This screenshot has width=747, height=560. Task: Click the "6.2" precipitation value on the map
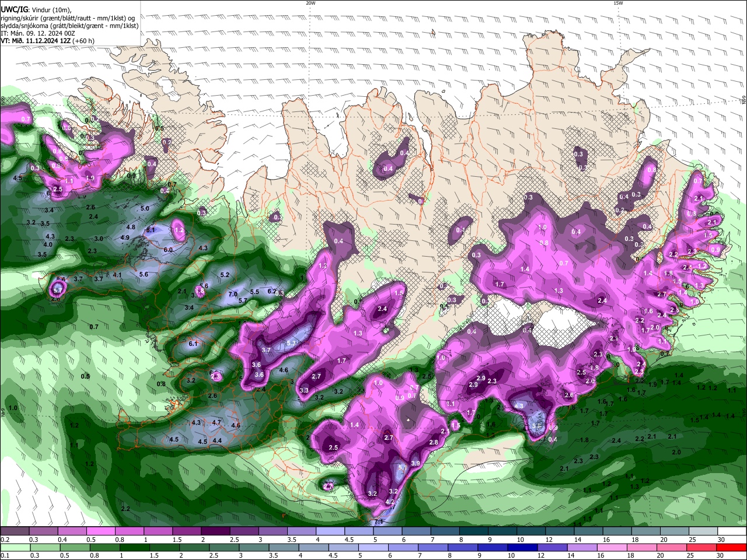coord(271,291)
